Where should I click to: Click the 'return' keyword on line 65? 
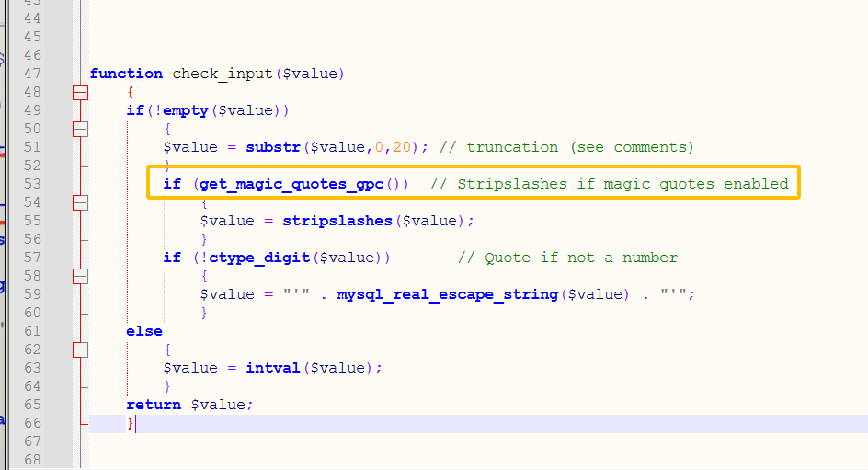click(x=154, y=405)
